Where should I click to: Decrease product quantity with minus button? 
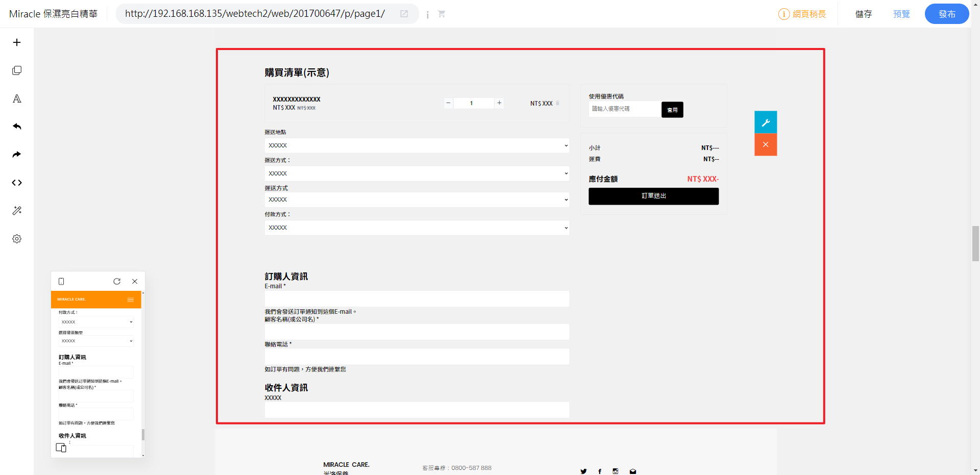point(448,103)
